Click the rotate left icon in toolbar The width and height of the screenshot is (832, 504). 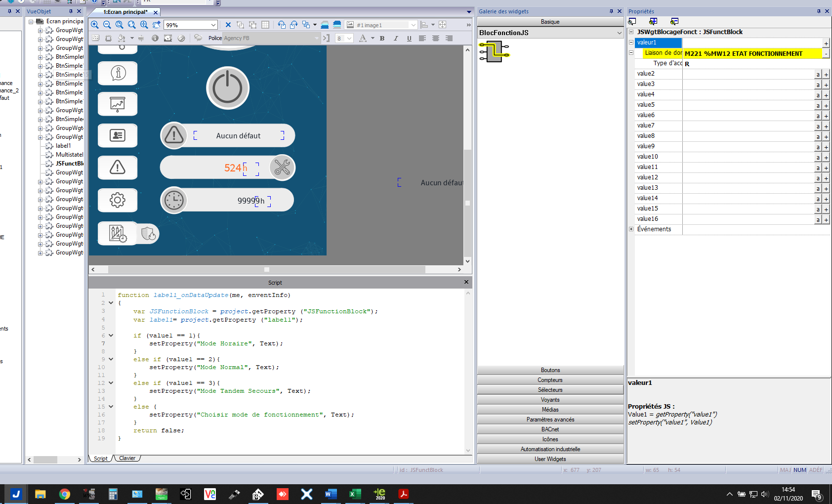(282, 25)
